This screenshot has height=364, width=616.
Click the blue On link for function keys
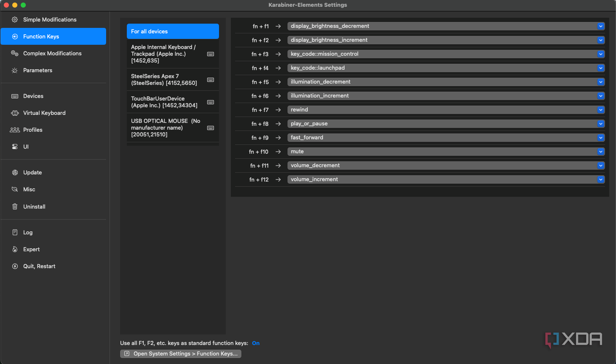[256, 343]
